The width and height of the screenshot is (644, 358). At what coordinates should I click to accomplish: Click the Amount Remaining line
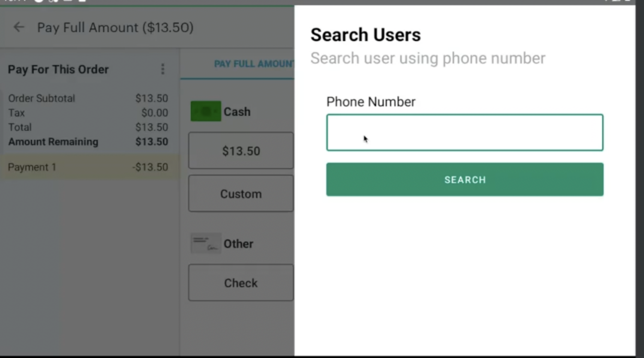(88, 142)
